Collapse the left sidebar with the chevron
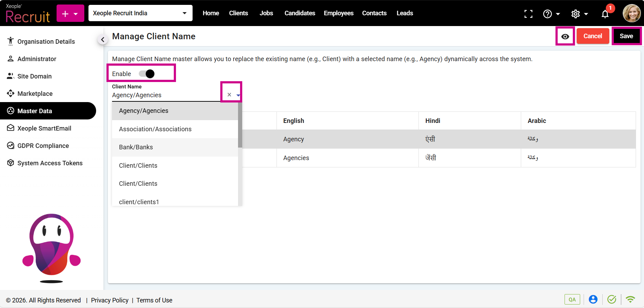Image resolution: width=644 pixels, height=308 pixels. click(102, 40)
